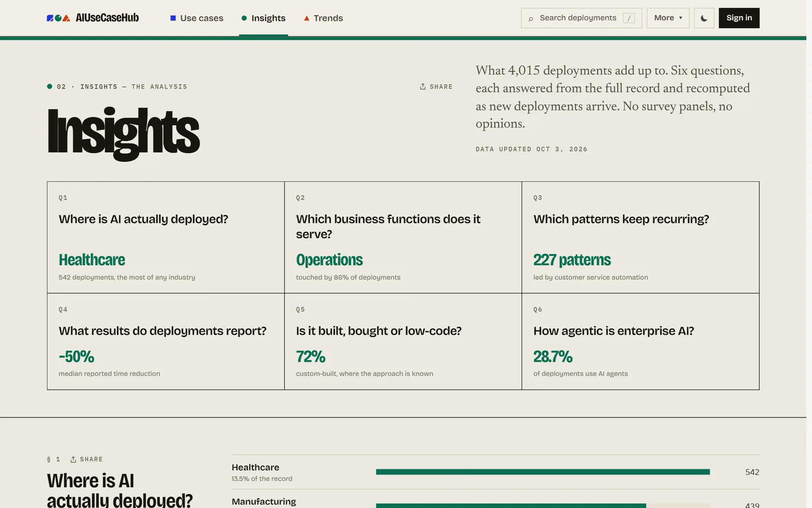Click the section heading Where is AI actually deployed
The height and width of the screenshot is (508, 812).
pos(120,490)
